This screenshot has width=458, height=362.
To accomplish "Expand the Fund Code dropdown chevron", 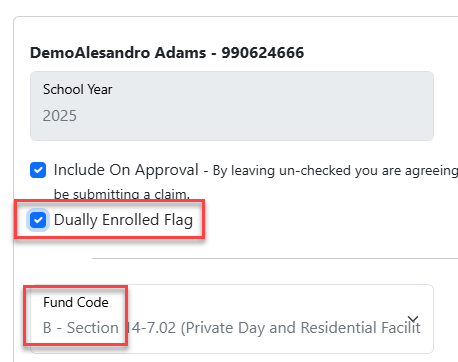I will point(413,319).
